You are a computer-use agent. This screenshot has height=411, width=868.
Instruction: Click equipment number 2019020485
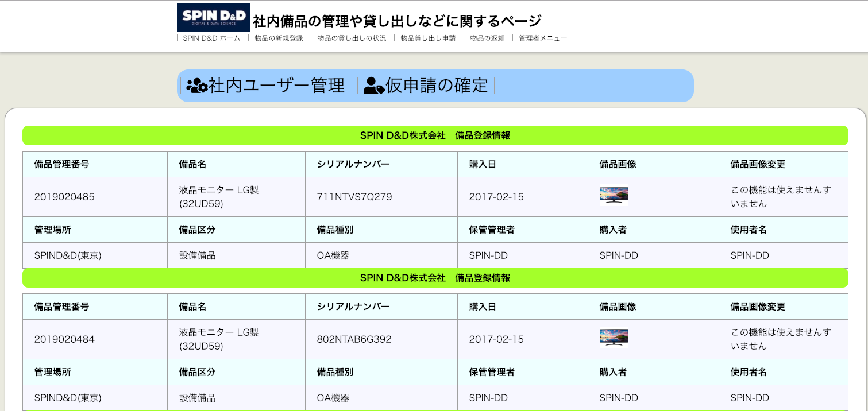[x=64, y=197]
